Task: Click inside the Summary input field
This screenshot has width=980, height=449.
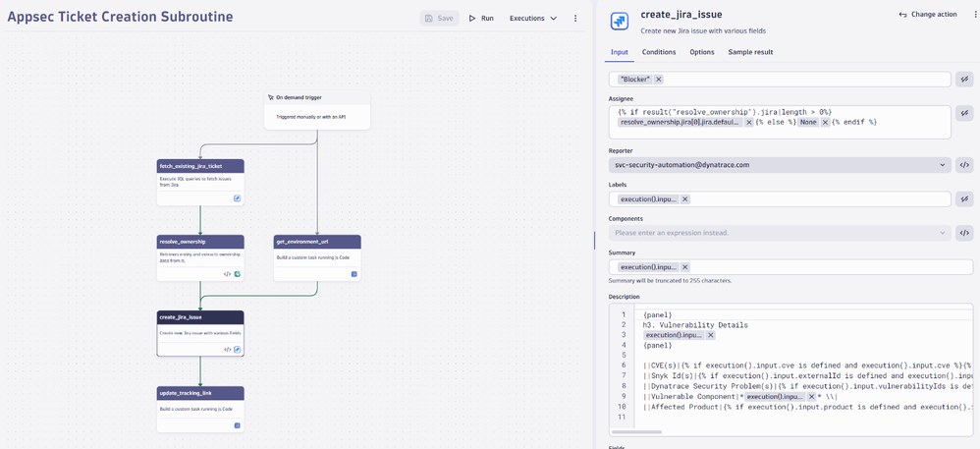Action: [790, 267]
